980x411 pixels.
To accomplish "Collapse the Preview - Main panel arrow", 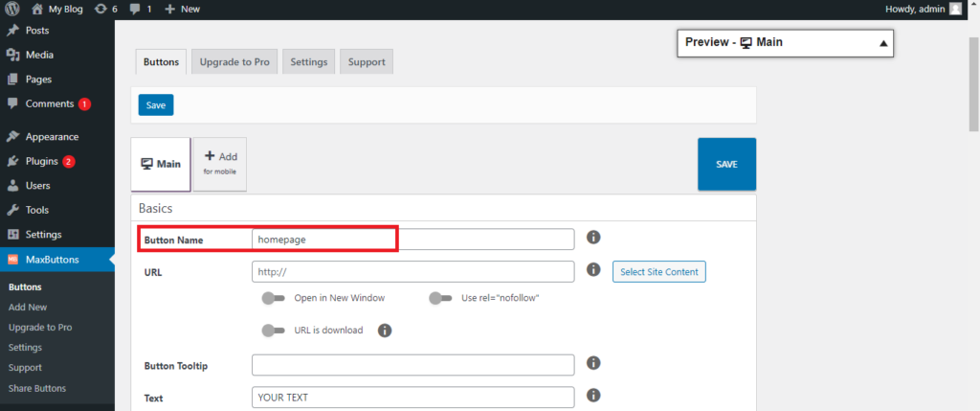I will point(883,43).
